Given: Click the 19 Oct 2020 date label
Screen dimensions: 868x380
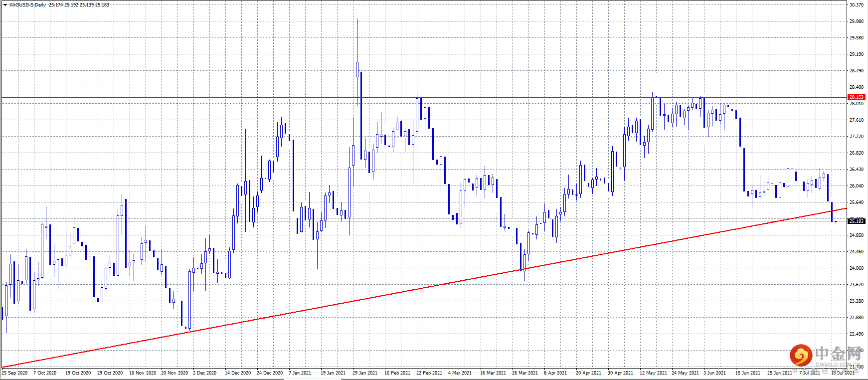Looking at the screenshot, I should pos(78,373).
